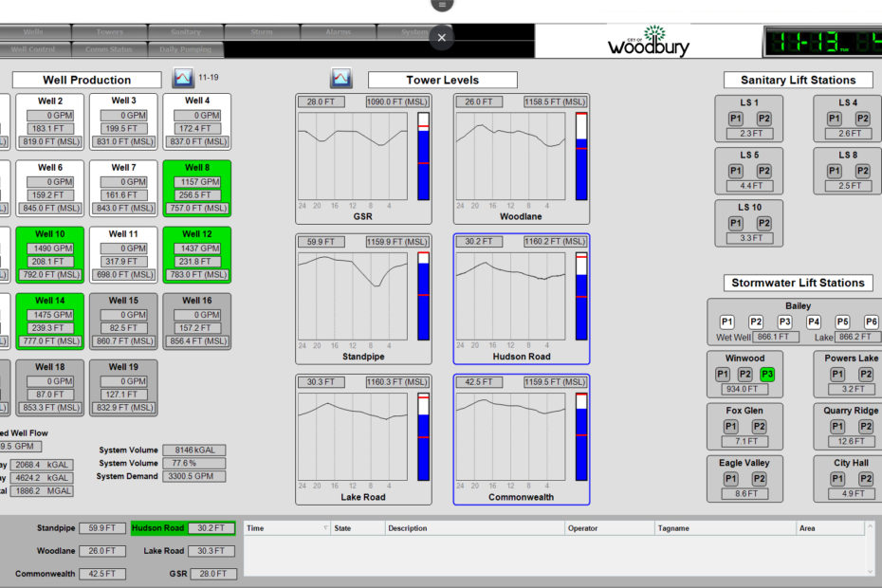Toggle Eagle Valley pump P1
Image resolution: width=882 pixels, height=588 pixels.
tap(730, 479)
